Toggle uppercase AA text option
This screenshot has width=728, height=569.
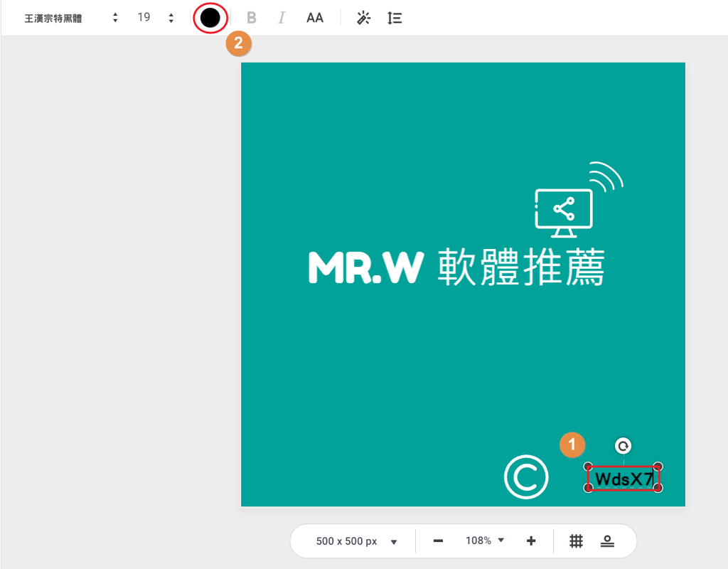(315, 18)
